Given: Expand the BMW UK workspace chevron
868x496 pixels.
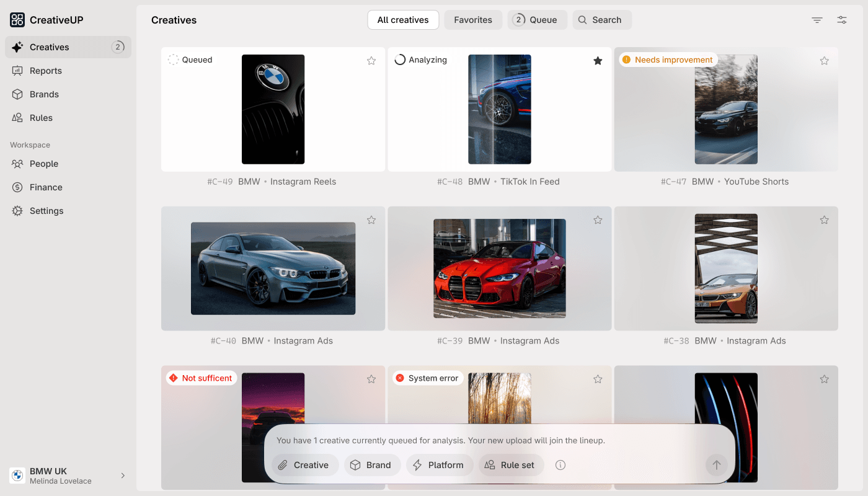Looking at the screenshot, I should tap(122, 475).
